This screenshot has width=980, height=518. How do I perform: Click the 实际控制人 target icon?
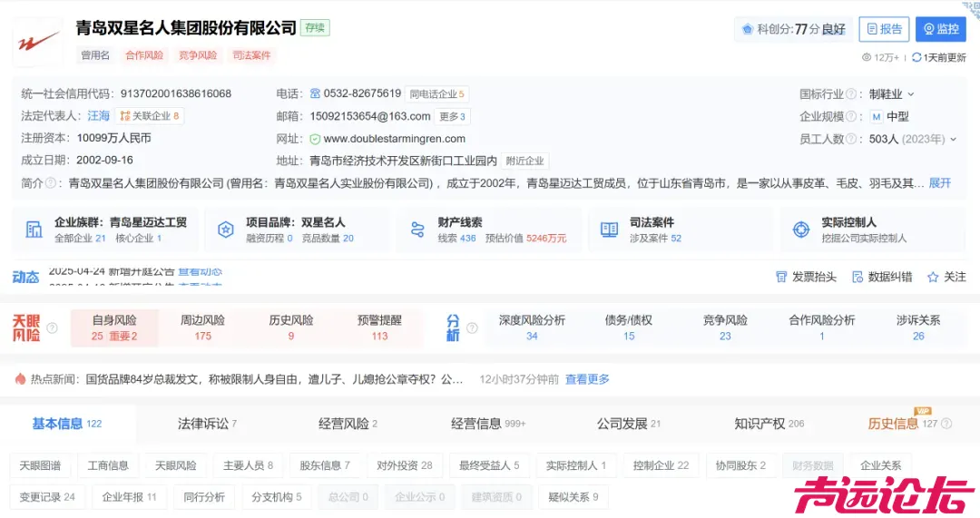pos(801,230)
